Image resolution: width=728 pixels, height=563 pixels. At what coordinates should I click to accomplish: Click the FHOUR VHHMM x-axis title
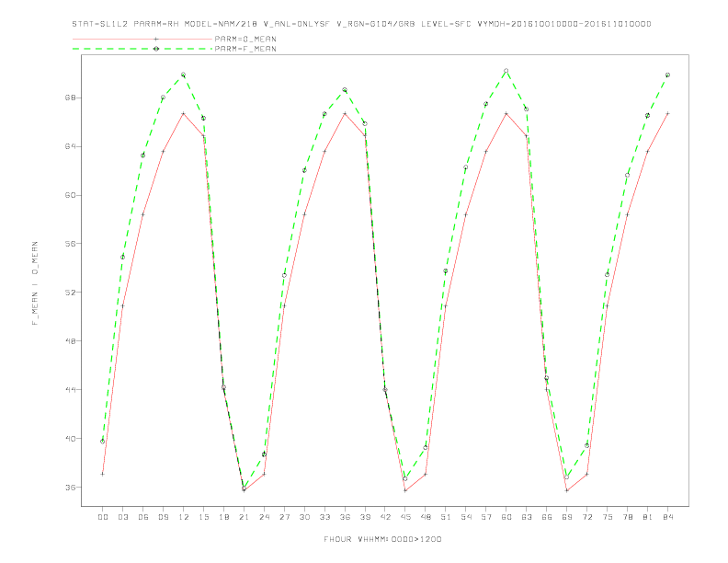(382, 539)
